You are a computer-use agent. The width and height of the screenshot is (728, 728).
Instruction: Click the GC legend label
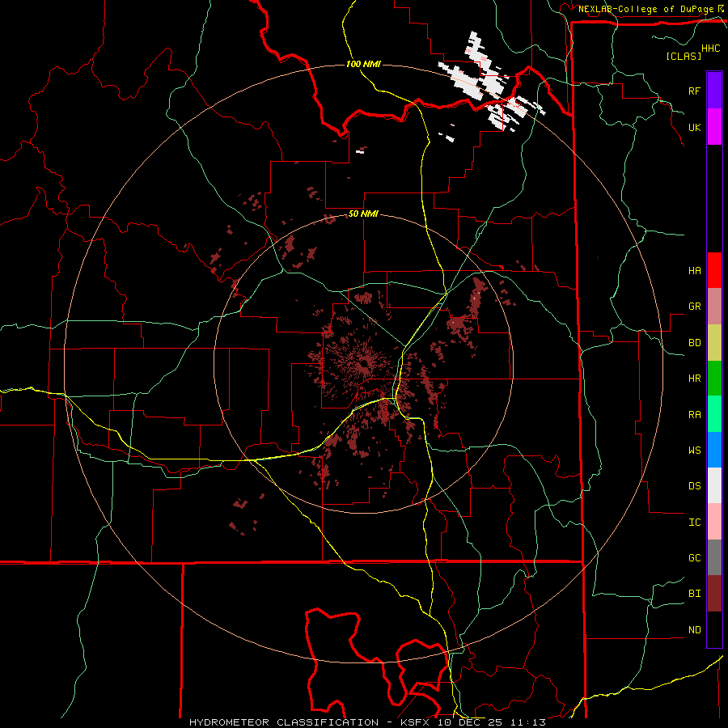[x=694, y=557]
